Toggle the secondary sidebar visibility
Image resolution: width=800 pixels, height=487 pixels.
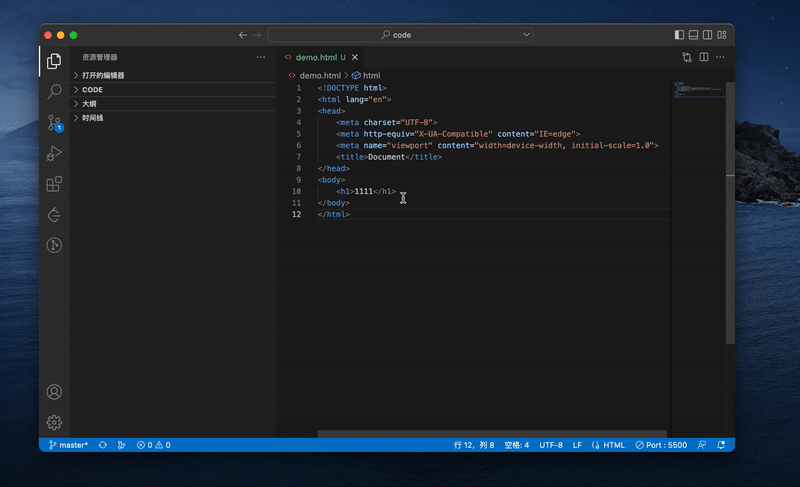[x=708, y=35]
